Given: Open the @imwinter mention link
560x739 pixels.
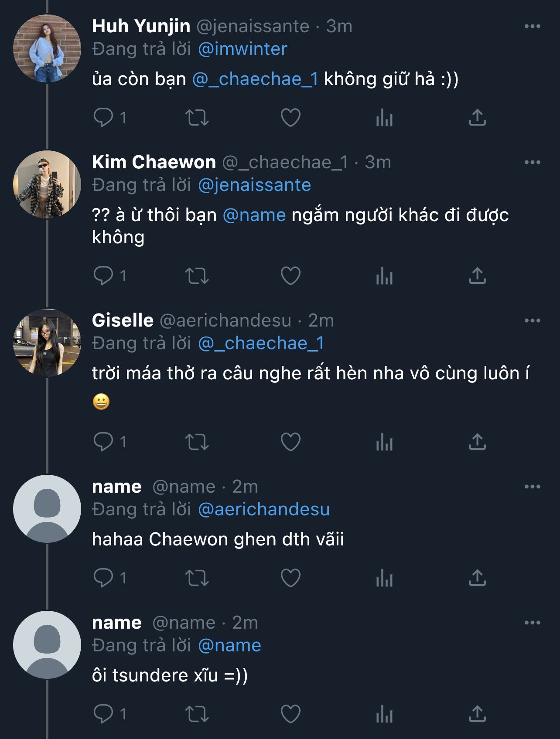Looking at the screenshot, I should [x=242, y=49].
